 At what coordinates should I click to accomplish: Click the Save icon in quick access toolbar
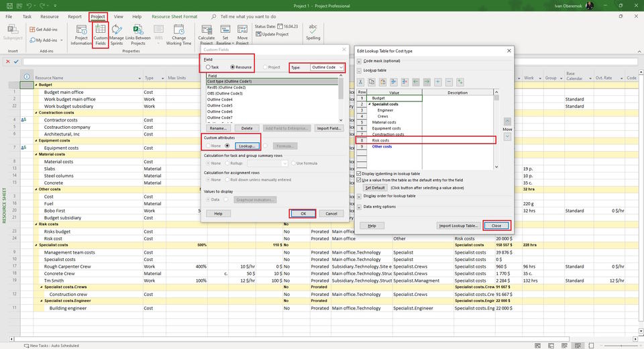coord(9,6)
